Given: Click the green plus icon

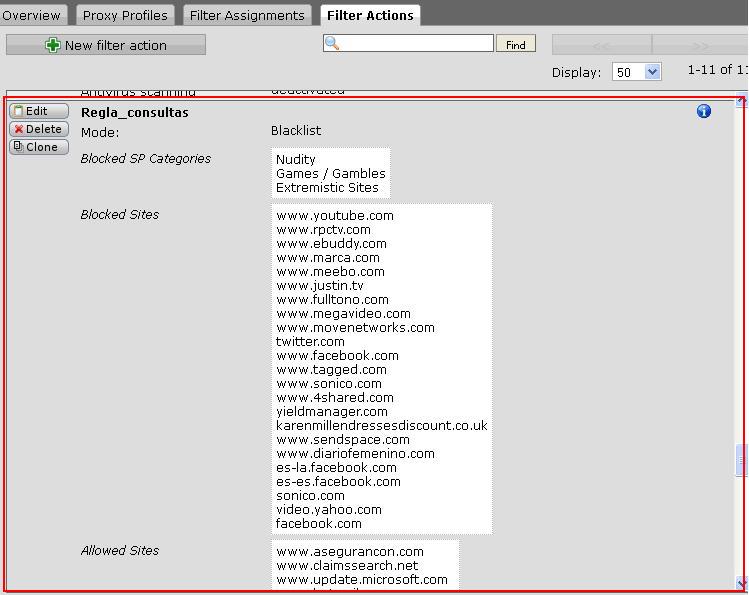Looking at the screenshot, I should click(53, 45).
